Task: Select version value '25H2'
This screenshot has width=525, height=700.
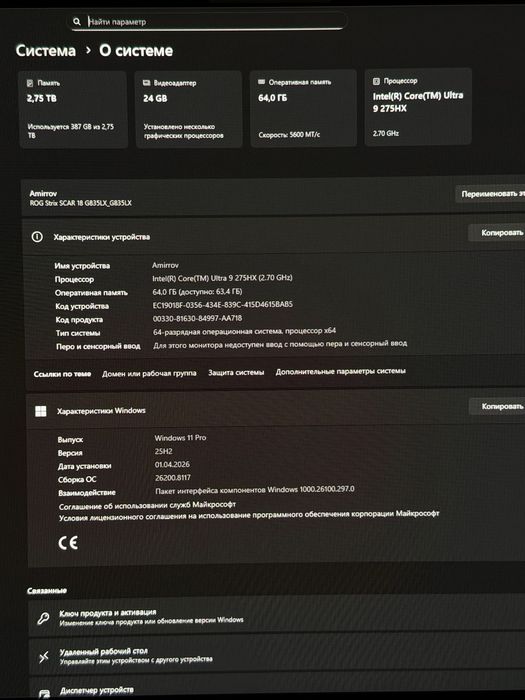Action: coord(163,451)
